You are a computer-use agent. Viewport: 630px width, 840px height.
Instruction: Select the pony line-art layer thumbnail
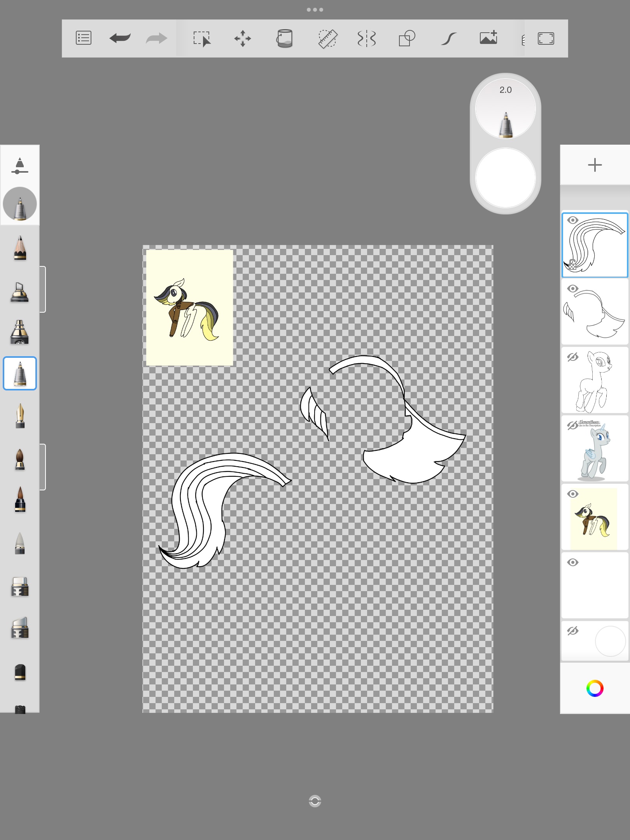595,380
